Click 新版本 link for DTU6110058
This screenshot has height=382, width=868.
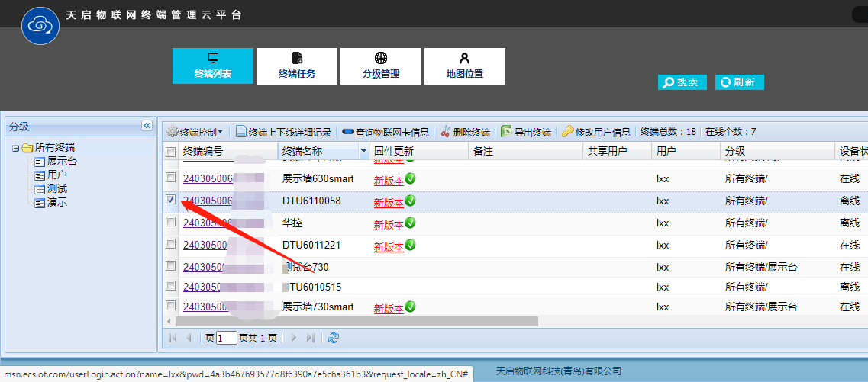(x=389, y=203)
